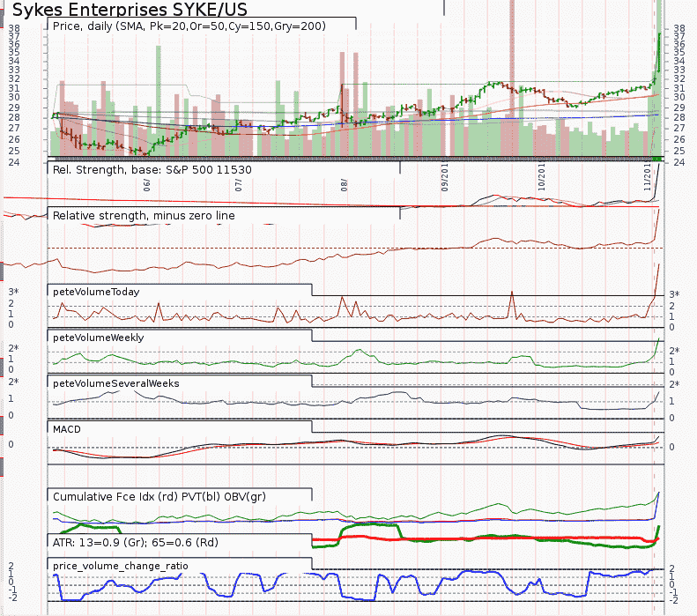Click the "38" value on the right price axis
The width and height of the screenshot is (697, 616).
pos(679,28)
